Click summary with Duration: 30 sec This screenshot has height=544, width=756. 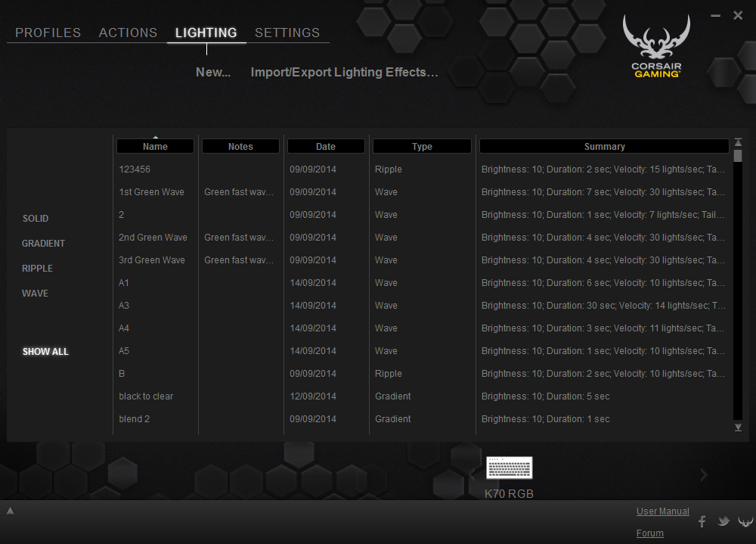point(603,306)
